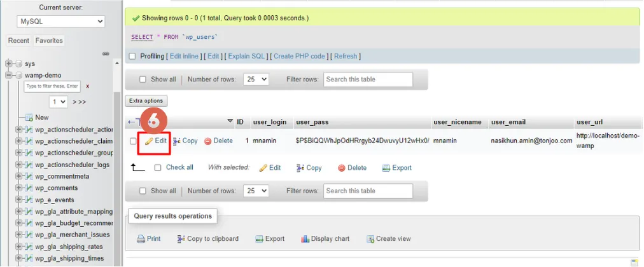Screen dimensions: 644x267
Task: Click the http://localhost/demo-wamp URL cell
Action: click(608, 140)
